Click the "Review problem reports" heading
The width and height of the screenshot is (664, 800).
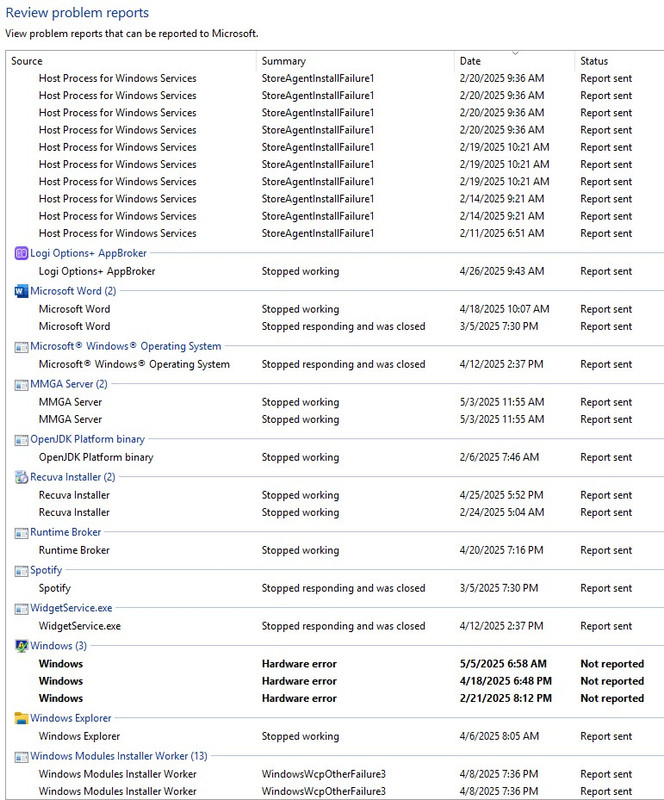pyautogui.click(x=77, y=13)
